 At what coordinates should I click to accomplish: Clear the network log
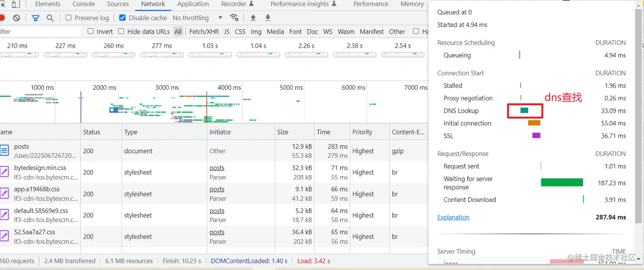click(17, 18)
